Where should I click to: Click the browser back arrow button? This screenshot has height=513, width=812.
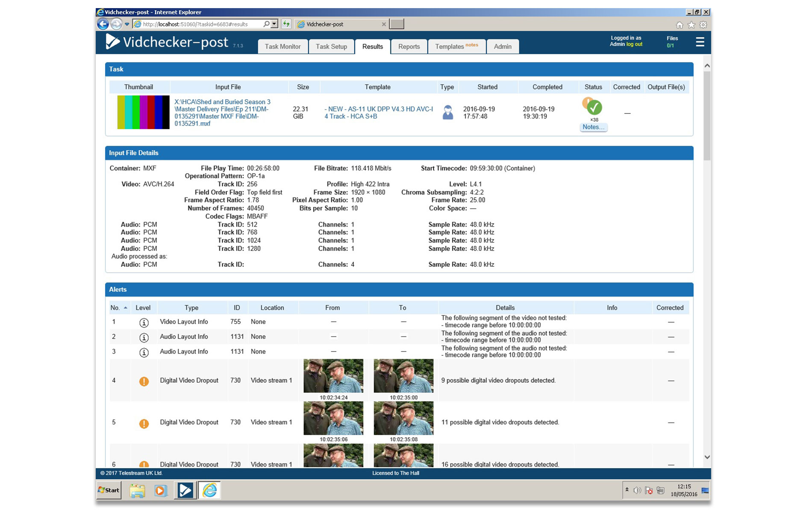[103, 24]
